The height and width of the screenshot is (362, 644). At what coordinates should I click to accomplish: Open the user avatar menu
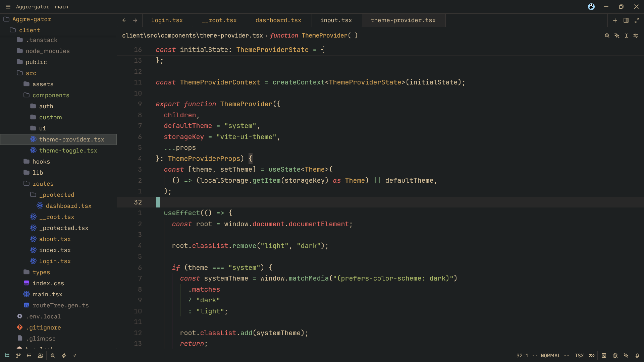[591, 7]
